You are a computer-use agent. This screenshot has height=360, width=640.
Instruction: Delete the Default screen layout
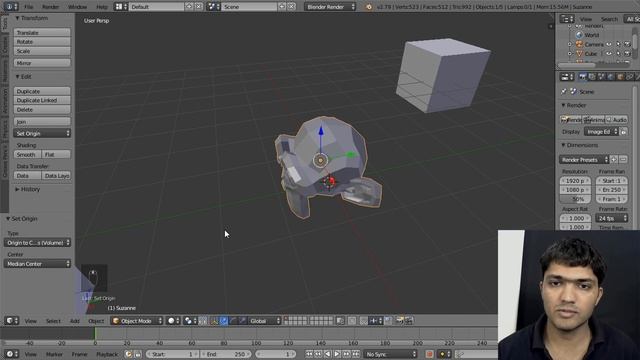pos(198,7)
